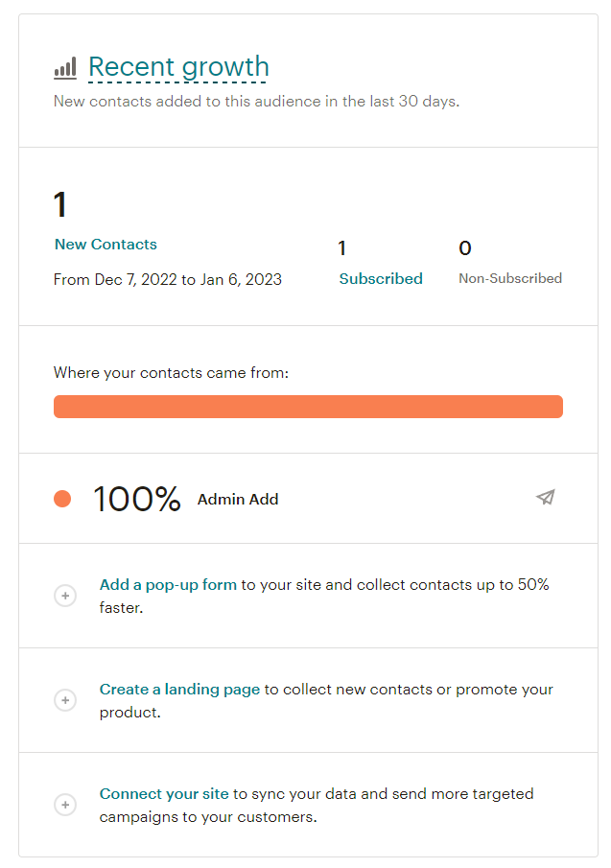Image resolution: width=611 pixels, height=868 pixels.
Task: Click the zero count above Non-Subscribed
Action: pyautogui.click(x=465, y=249)
